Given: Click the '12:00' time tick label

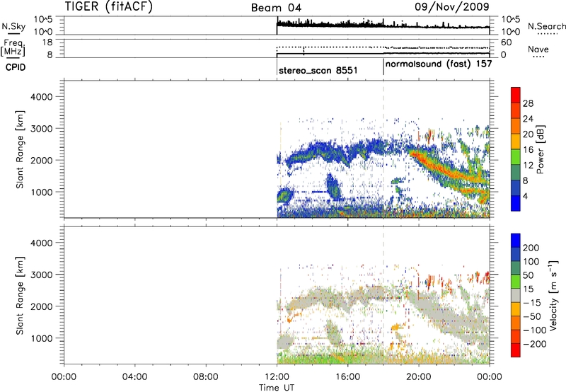Looking at the screenshot, I should click(277, 377).
